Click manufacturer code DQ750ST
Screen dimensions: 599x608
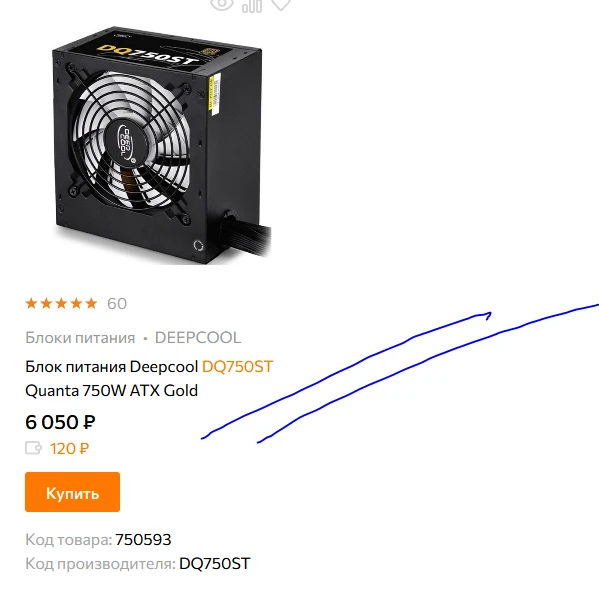(x=215, y=564)
